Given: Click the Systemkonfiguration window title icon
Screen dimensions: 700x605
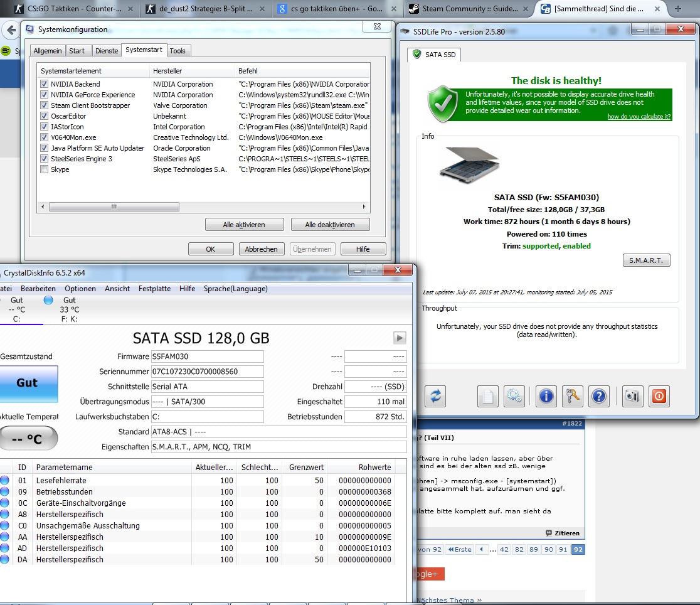Looking at the screenshot, I should 30,29.
